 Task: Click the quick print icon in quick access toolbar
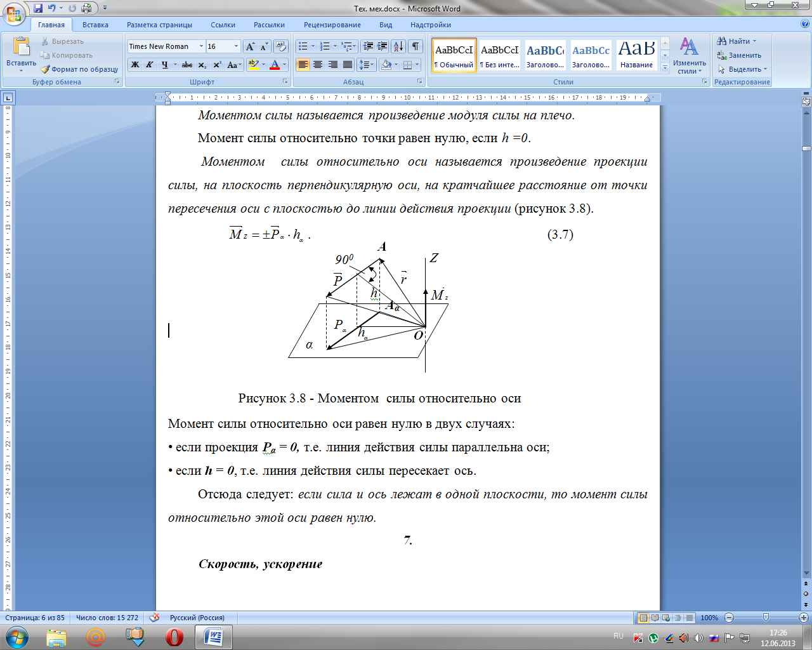(86, 8)
